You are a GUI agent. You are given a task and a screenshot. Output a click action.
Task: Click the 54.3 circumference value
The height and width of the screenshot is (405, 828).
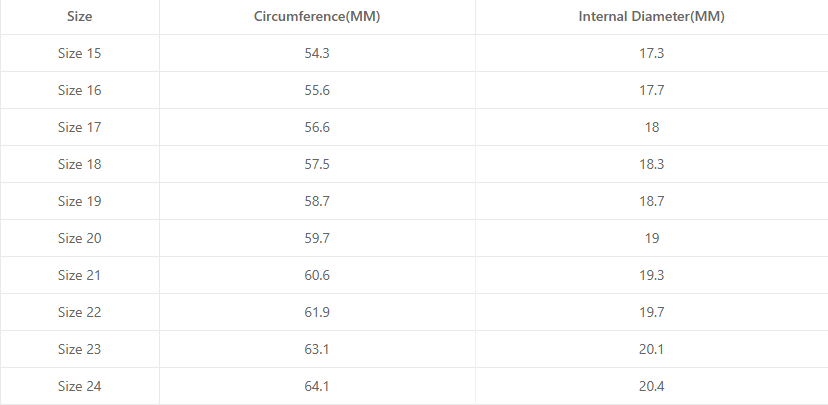[317, 53]
